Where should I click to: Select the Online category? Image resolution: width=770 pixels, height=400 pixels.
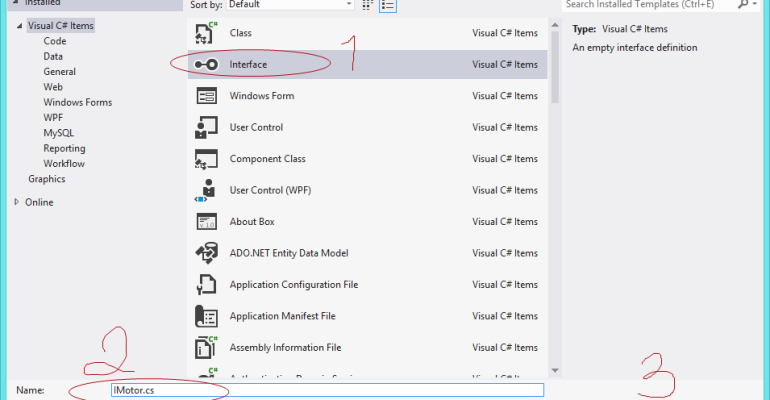click(39, 202)
